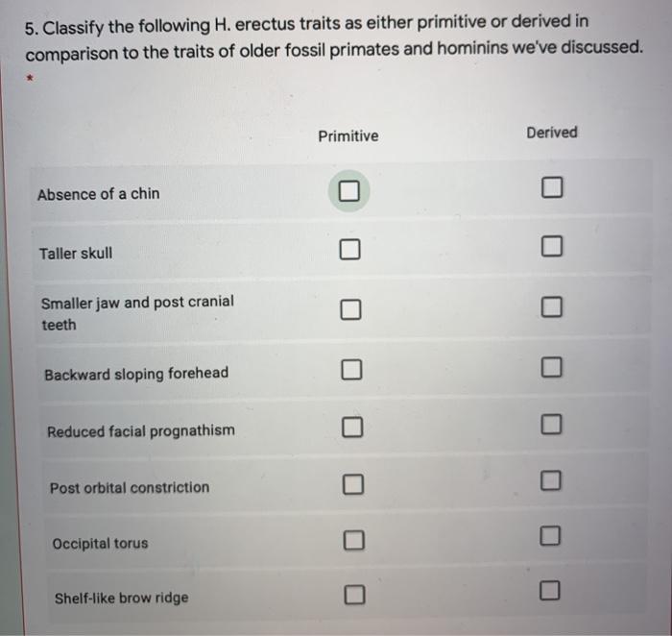Image resolution: width=672 pixels, height=636 pixels.
Task: Mark Taller skull as Derived
Action: click(x=552, y=246)
